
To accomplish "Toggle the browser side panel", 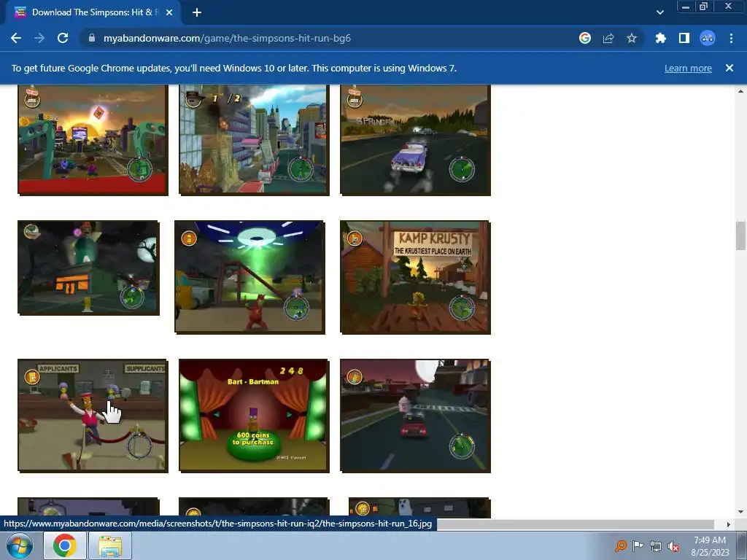I will [x=684, y=38].
